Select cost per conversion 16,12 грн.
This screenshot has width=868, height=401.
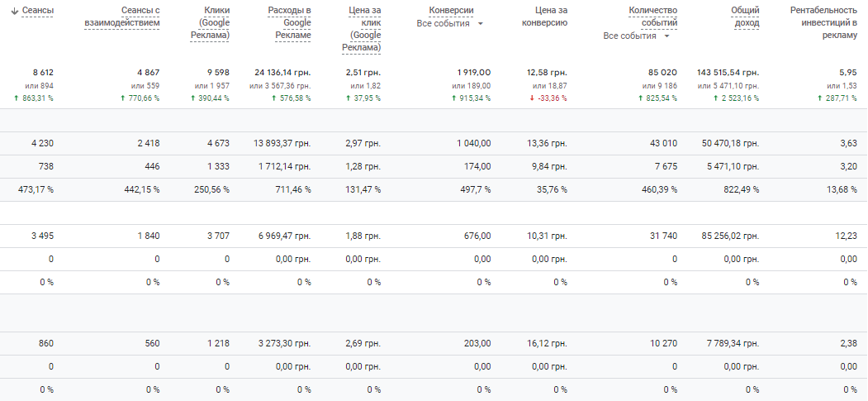pyautogui.click(x=547, y=343)
